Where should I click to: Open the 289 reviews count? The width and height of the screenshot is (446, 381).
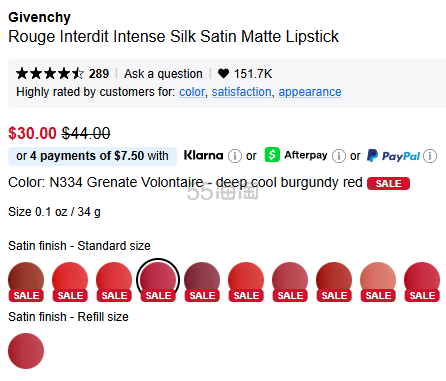coord(99,74)
